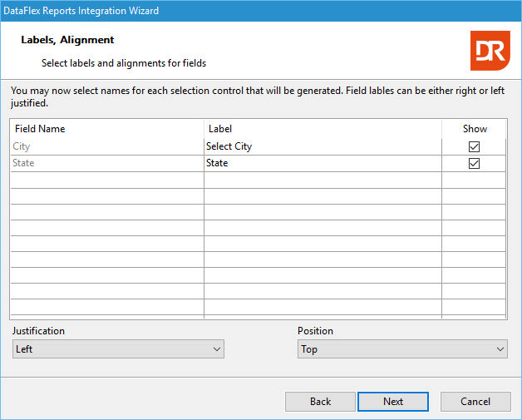Select the City field name cell
This screenshot has height=420, width=522.
(107, 146)
